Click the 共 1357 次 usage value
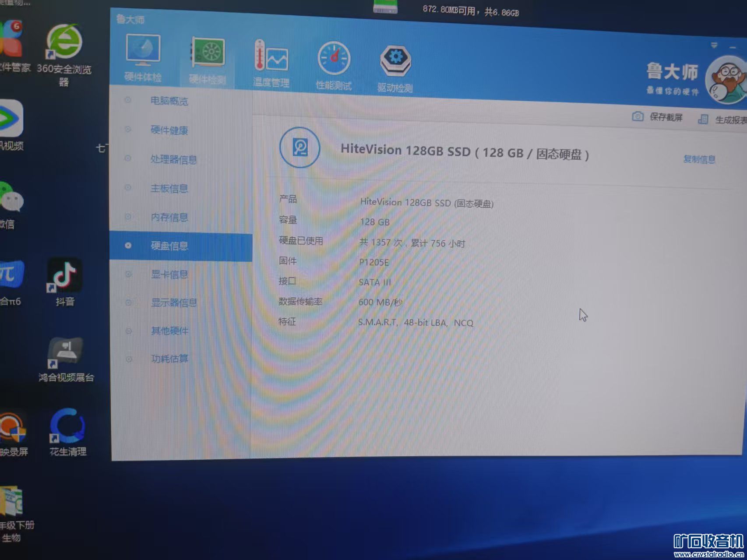747x560 pixels. coord(412,243)
